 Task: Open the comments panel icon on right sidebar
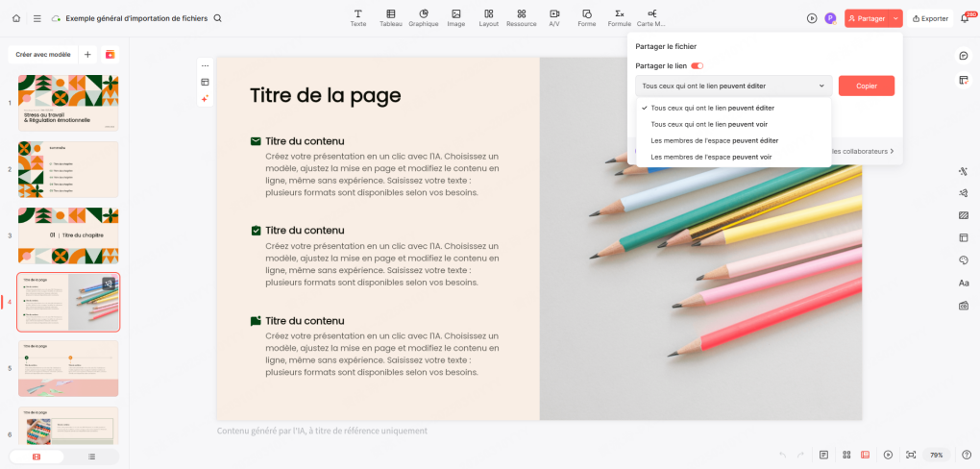(964, 56)
